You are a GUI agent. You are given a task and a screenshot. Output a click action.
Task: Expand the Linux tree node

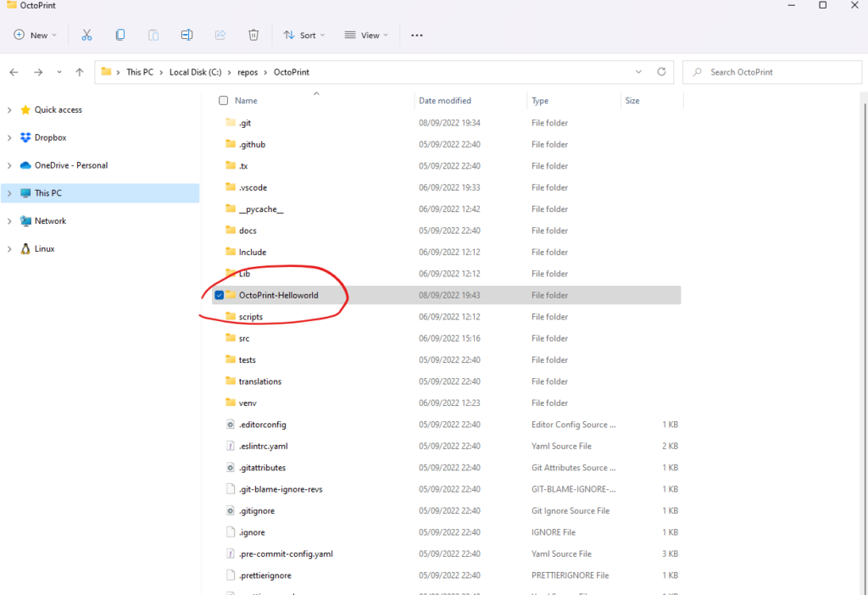click(x=9, y=248)
